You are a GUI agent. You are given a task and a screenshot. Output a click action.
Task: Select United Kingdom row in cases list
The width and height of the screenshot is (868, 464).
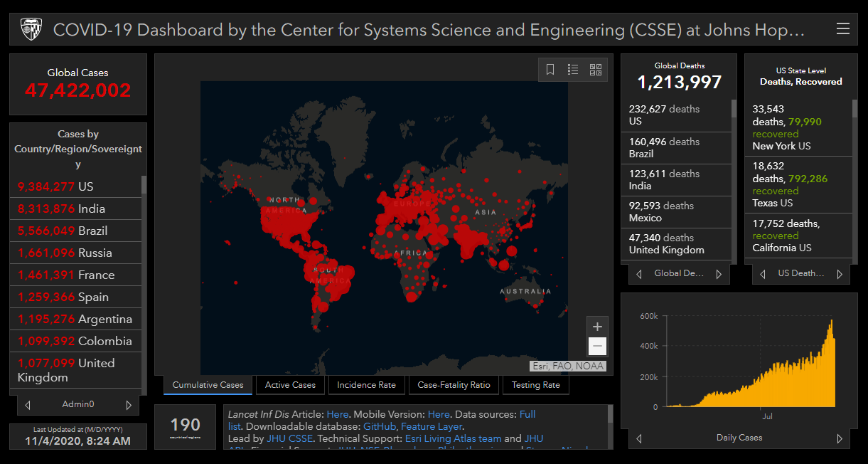point(75,370)
